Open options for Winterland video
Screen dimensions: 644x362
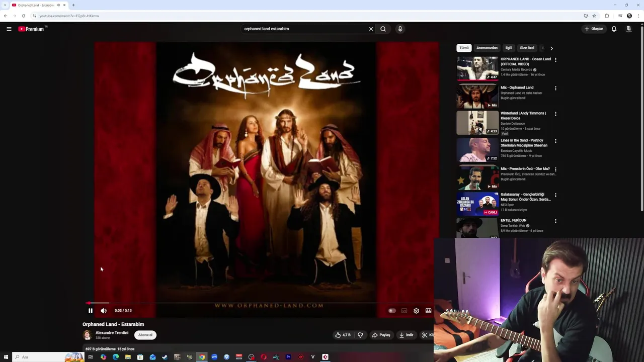tap(555, 114)
